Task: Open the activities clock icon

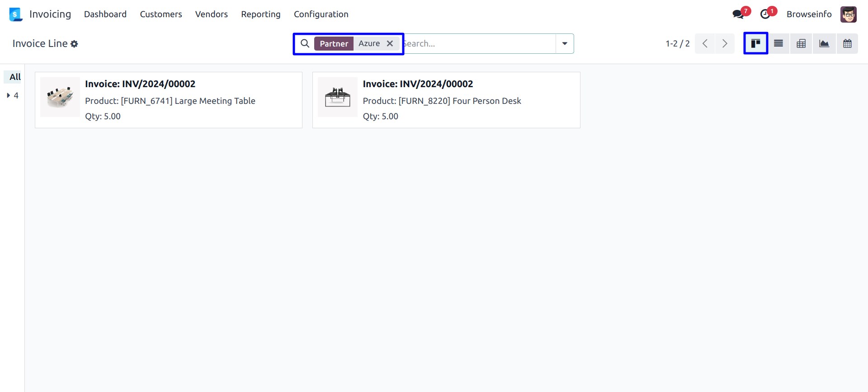Action: click(x=765, y=14)
